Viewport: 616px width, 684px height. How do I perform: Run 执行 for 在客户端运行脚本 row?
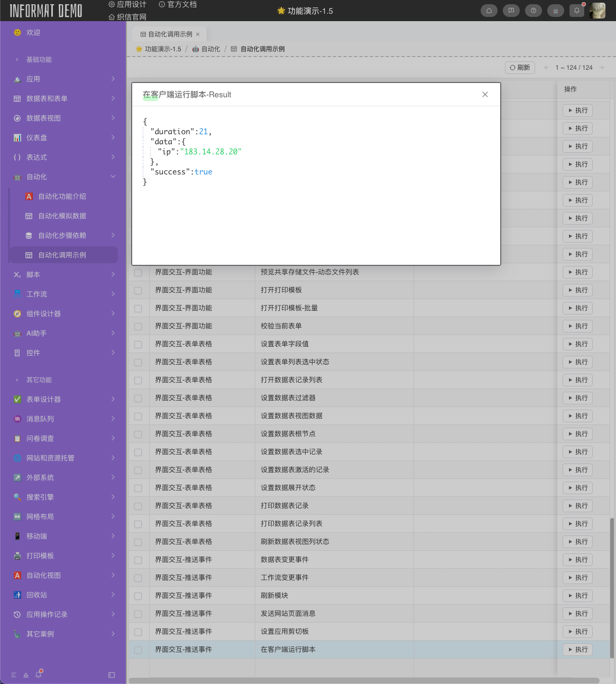pyautogui.click(x=577, y=650)
